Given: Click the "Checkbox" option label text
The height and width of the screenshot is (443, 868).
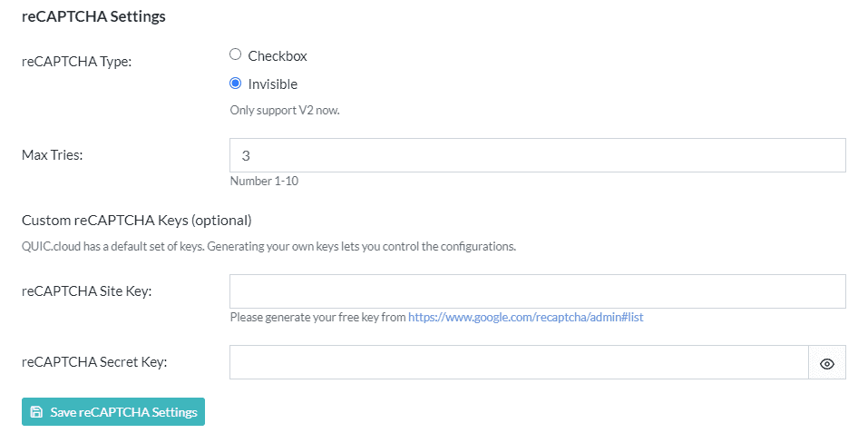Looking at the screenshot, I should [278, 55].
